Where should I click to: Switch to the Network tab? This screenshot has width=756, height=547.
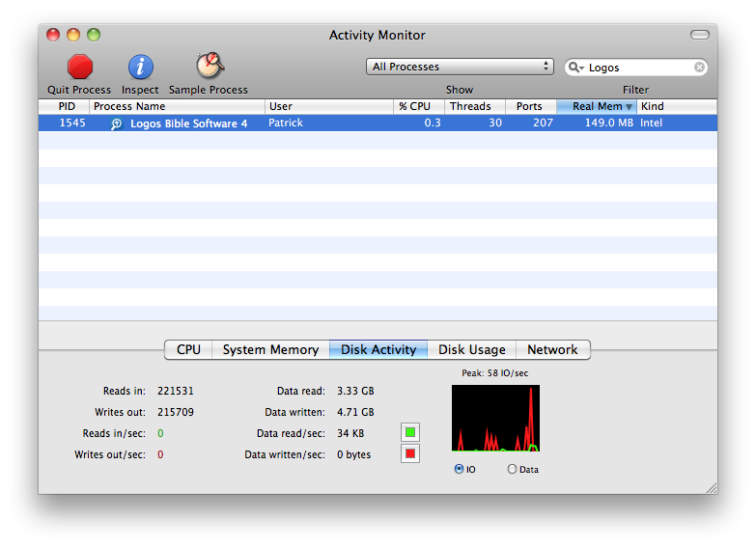tap(552, 349)
